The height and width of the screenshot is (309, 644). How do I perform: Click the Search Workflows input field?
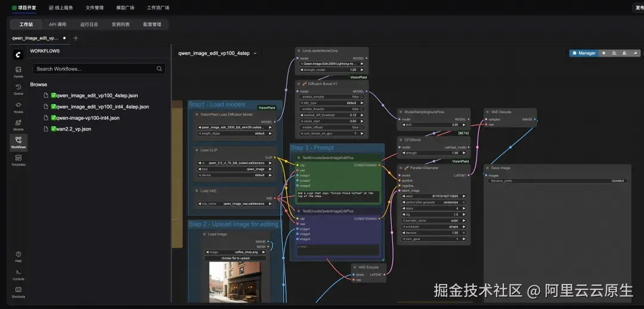pos(99,69)
